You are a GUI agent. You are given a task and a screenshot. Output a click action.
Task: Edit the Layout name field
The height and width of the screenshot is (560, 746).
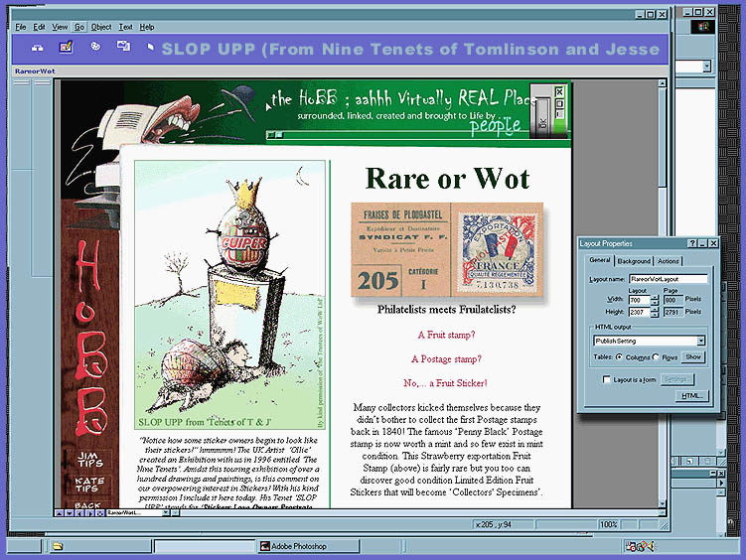point(668,279)
